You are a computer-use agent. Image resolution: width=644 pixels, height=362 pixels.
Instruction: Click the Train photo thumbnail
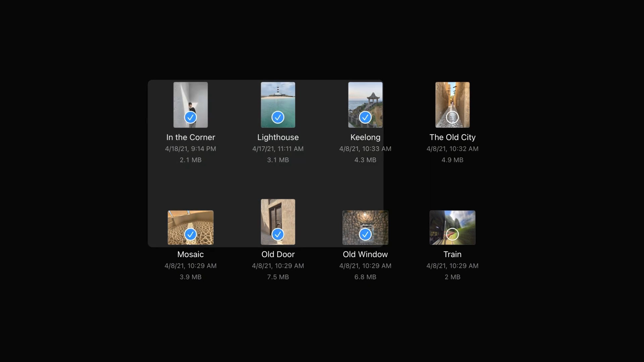click(452, 220)
